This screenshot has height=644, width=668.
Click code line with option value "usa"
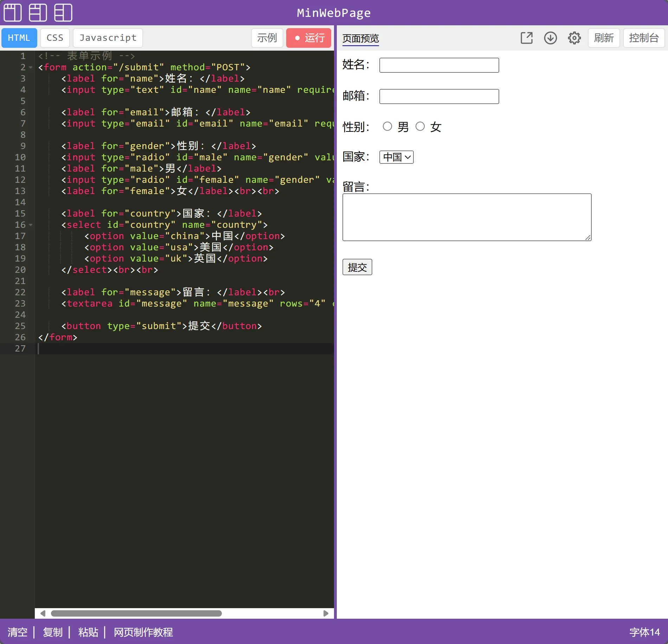pyautogui.click(x=179, y=247)
